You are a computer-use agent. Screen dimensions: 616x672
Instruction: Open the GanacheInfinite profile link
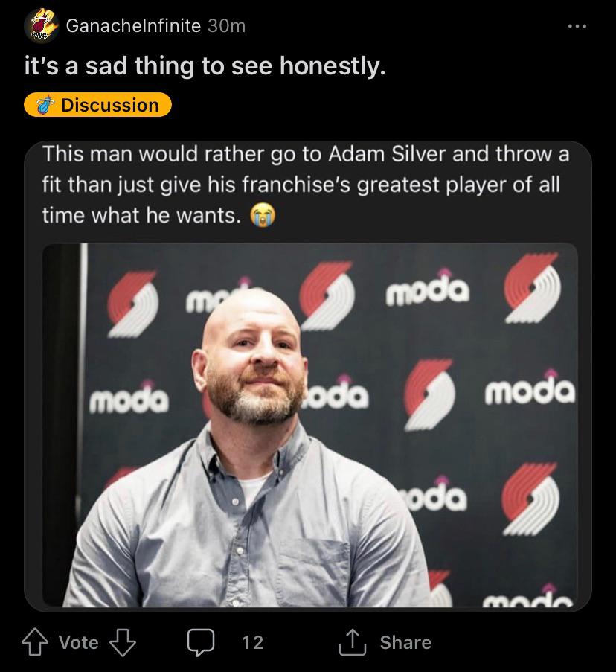coord(133,25)
